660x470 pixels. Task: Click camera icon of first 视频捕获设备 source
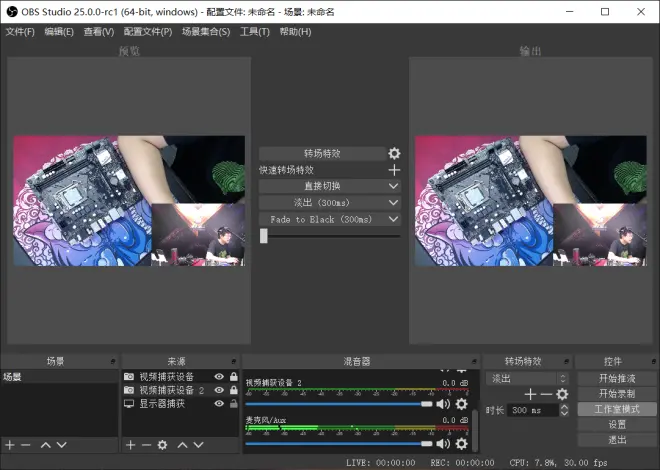pyautogui.click(x=129, y=376)
